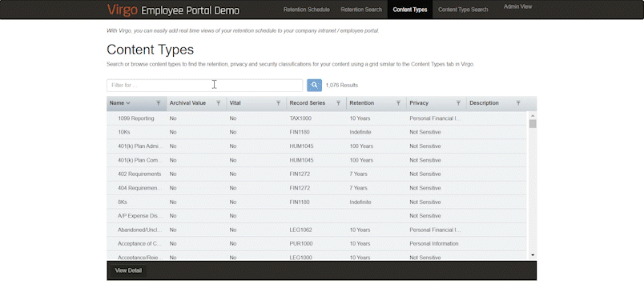Open the filter icon on Name column

pos(158,103)
